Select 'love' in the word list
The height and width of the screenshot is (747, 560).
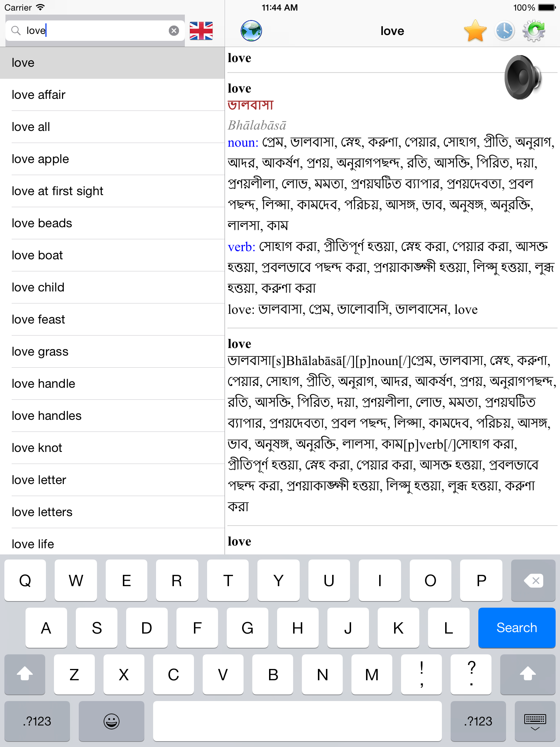[112, 63]
